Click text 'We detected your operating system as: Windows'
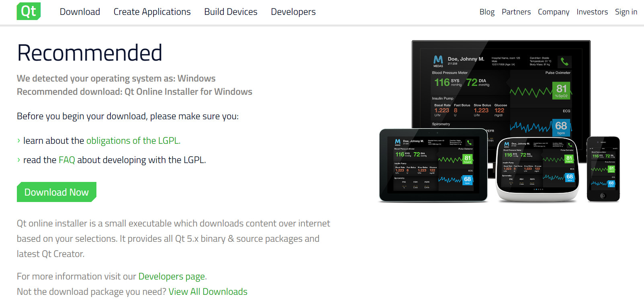The width and height of the screenshot is (644, 300). [116, 78]
